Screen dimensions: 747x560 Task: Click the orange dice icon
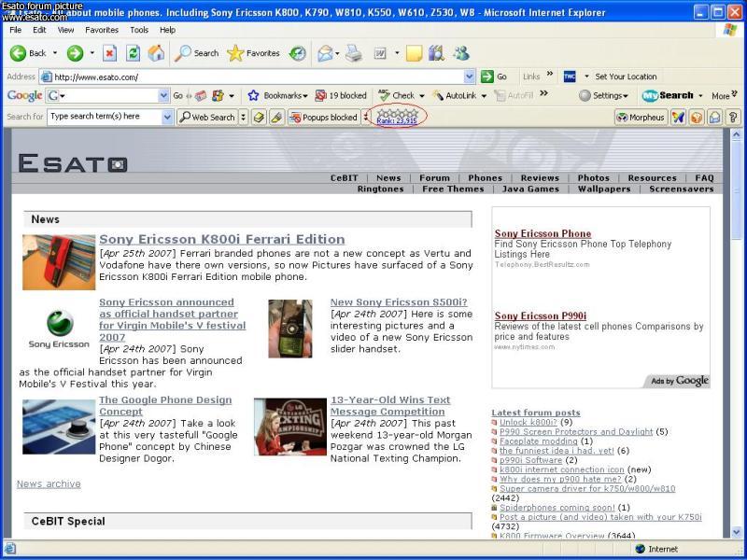coord(697,118)
